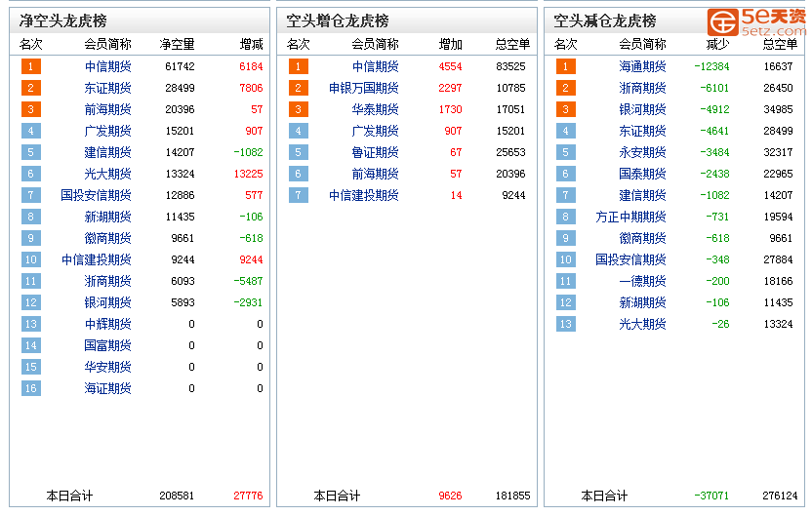Open 申银万国期货 member link
The image size is (812, 516).
tap(363, 88)
